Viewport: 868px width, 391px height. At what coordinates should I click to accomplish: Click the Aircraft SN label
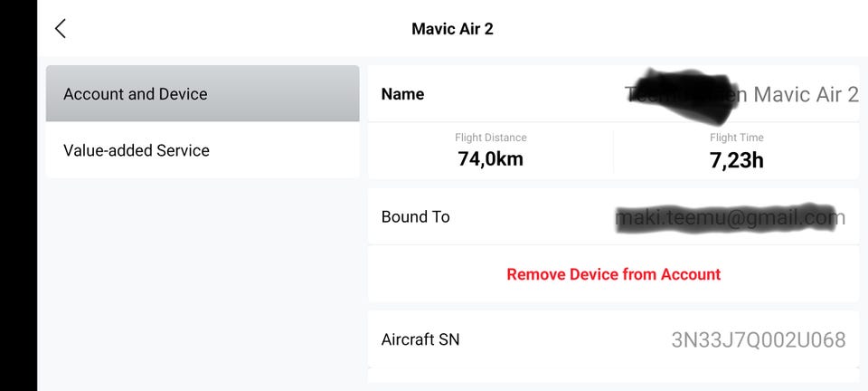pos(420,339)
